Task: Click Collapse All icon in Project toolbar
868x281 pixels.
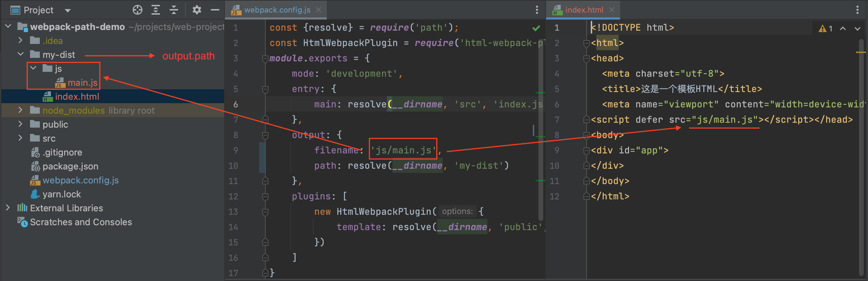Action: click(174, 10)
